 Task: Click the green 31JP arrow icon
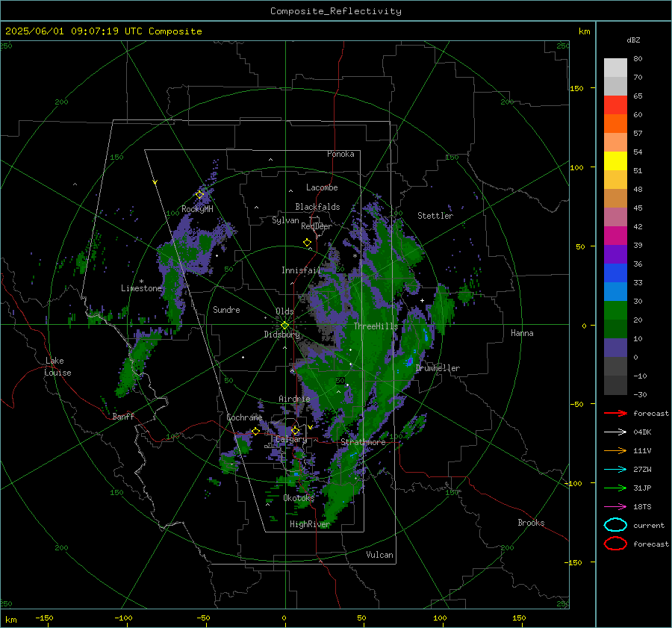point(615,488)
